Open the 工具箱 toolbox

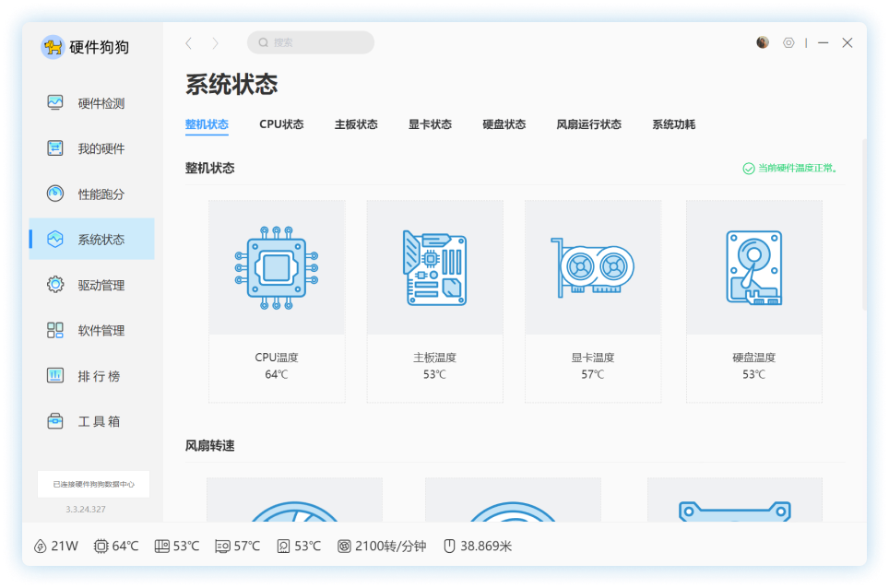[90, 421]
